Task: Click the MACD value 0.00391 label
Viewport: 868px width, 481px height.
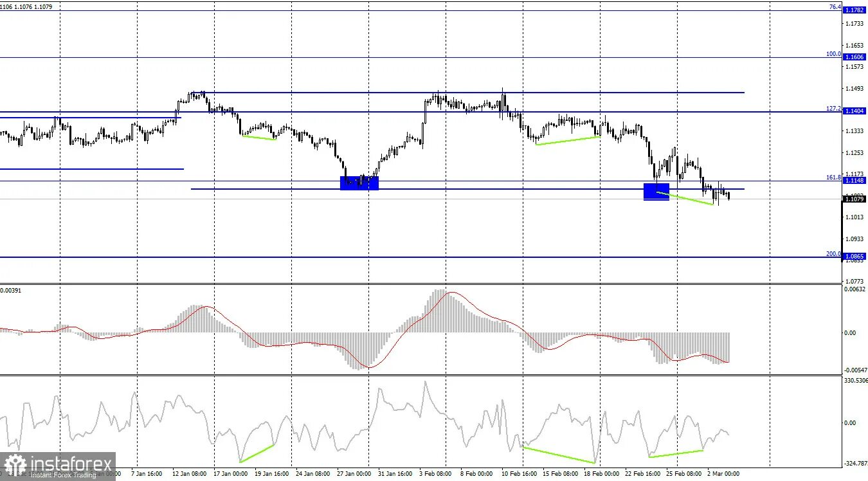Action: point(11,291)
